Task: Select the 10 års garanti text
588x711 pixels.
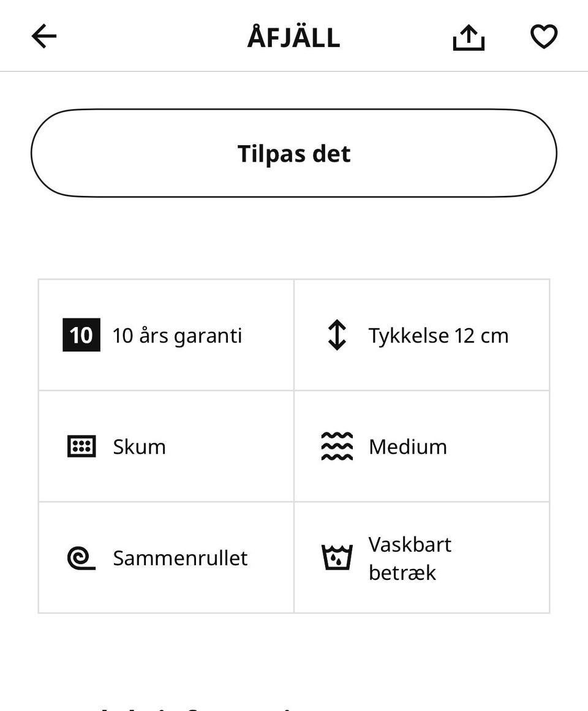Action: click(177, 336)
